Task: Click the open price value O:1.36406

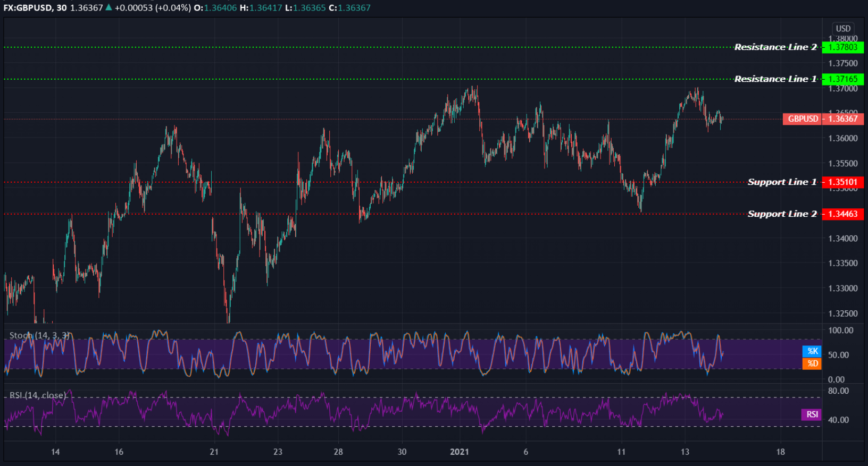Action: point(215,7)
